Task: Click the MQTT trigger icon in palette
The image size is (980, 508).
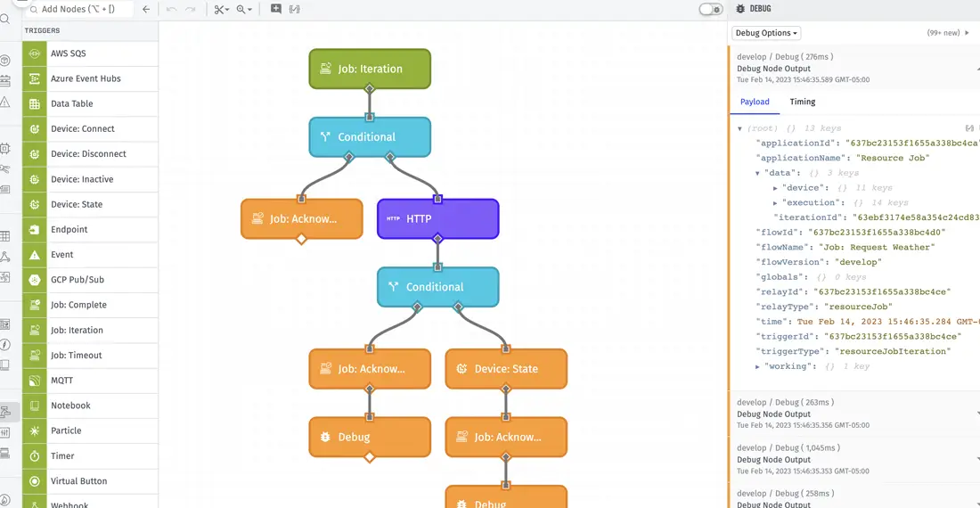Action: [x=35, y=381]
